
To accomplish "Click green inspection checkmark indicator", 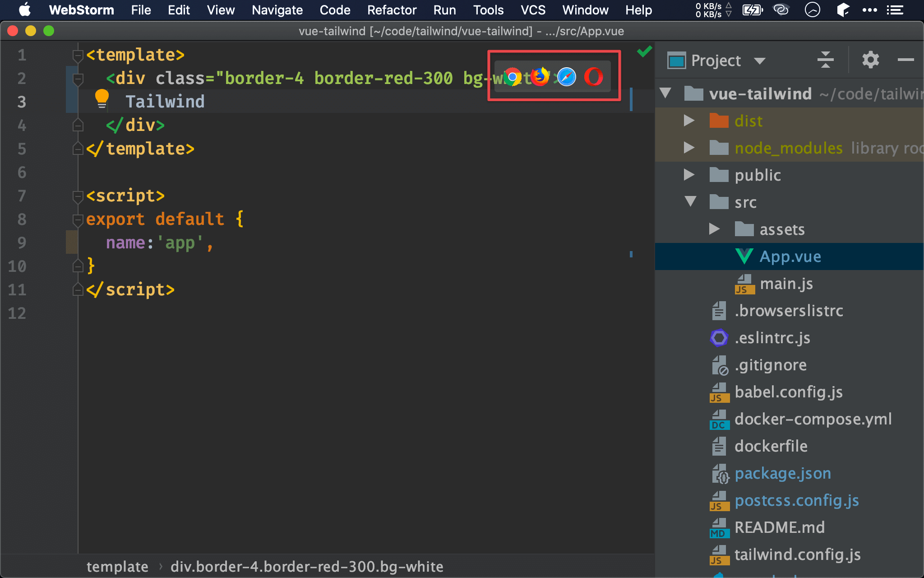I will click(644, 51).
